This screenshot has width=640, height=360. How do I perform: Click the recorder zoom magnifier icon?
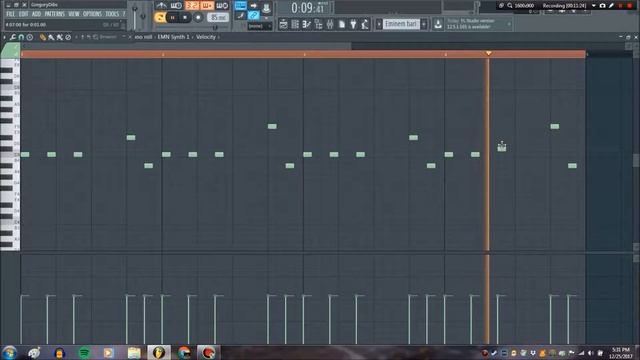(x=510, y=6)
